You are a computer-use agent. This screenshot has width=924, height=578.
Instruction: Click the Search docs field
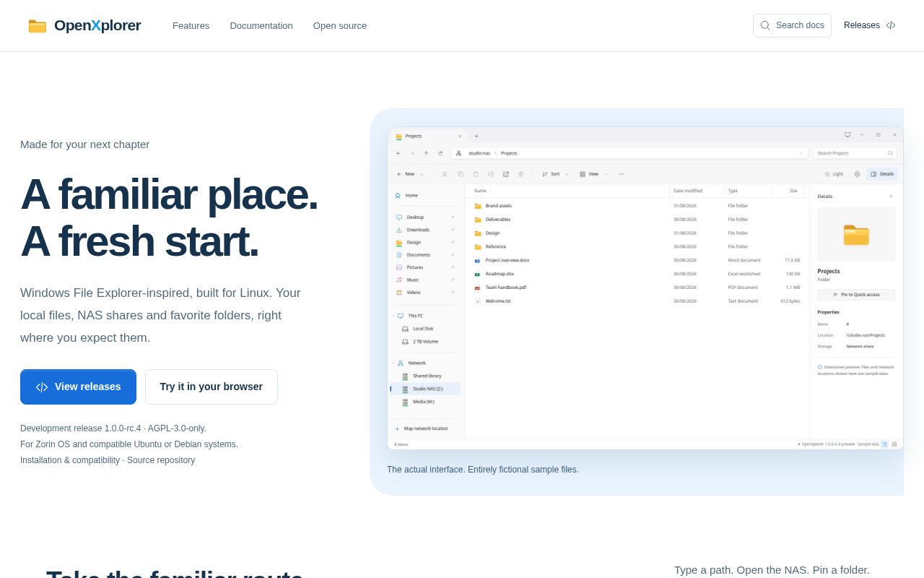coord(792,25)
